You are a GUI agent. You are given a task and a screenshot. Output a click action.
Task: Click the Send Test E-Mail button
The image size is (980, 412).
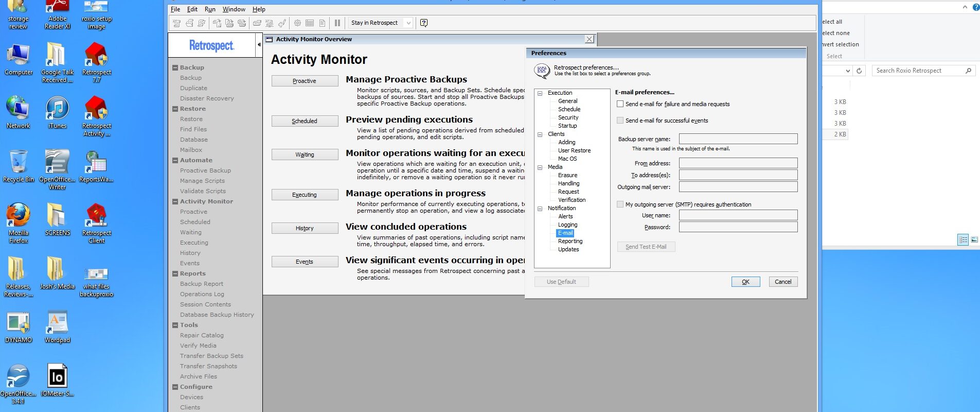[646, 247]
